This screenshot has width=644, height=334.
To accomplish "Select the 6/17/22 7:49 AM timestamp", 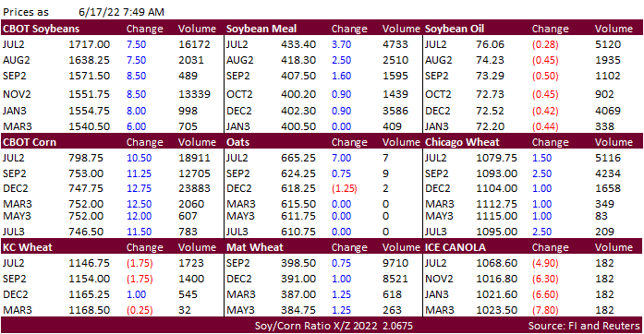I will pos(122,12).
